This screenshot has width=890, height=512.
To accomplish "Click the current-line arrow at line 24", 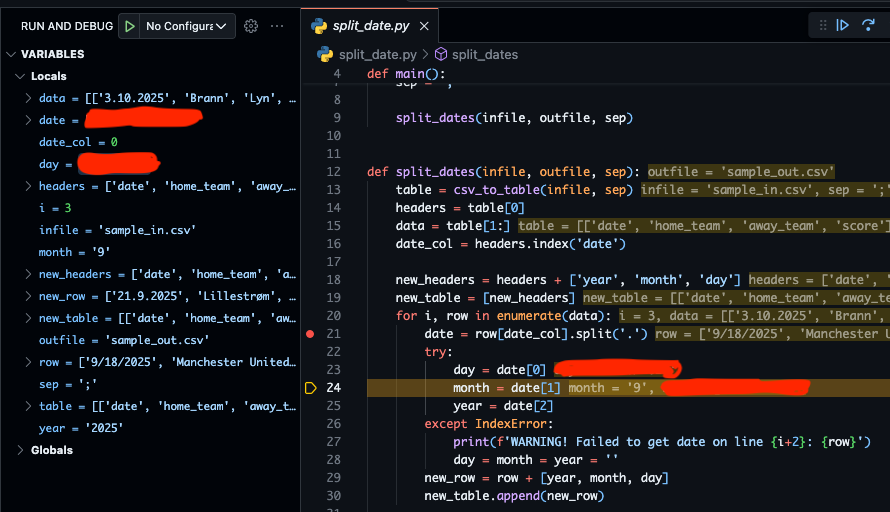I will pos(311,388).
